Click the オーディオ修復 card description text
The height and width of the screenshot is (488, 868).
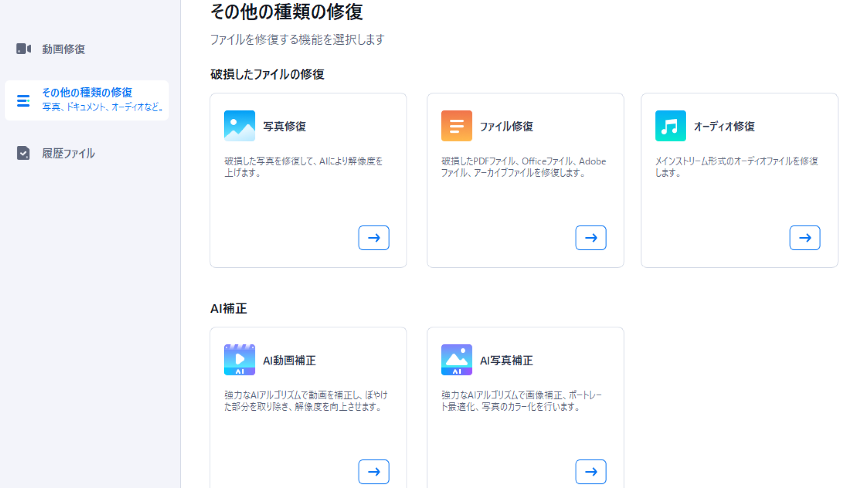coord(736,167)
